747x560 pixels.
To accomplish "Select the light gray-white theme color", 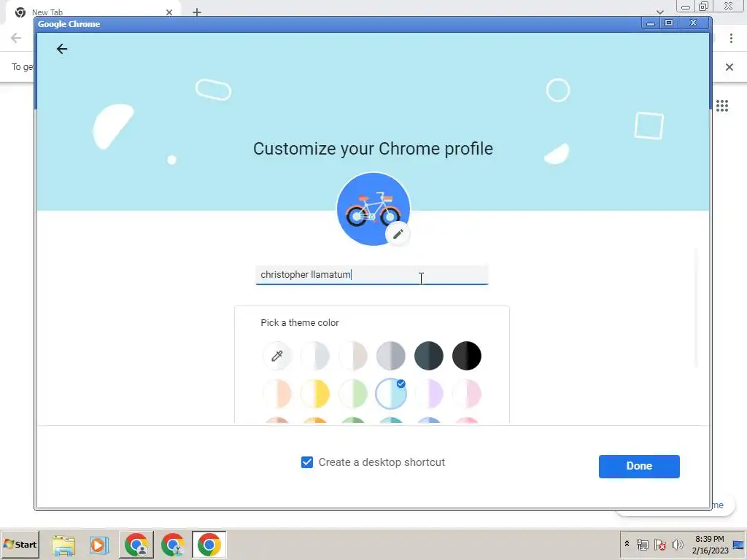I will pyautogui.click(x=315, y=356).
